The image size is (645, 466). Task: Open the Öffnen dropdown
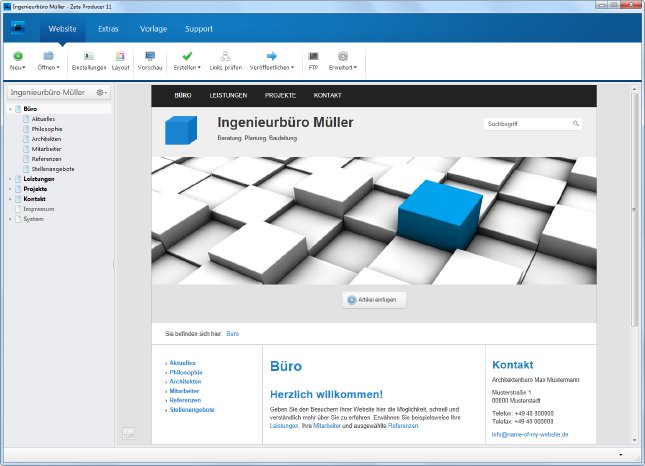[48, 67]
